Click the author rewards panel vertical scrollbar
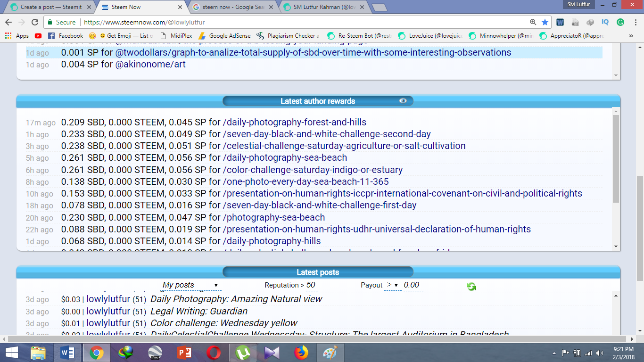 click(x=616, y=158)
